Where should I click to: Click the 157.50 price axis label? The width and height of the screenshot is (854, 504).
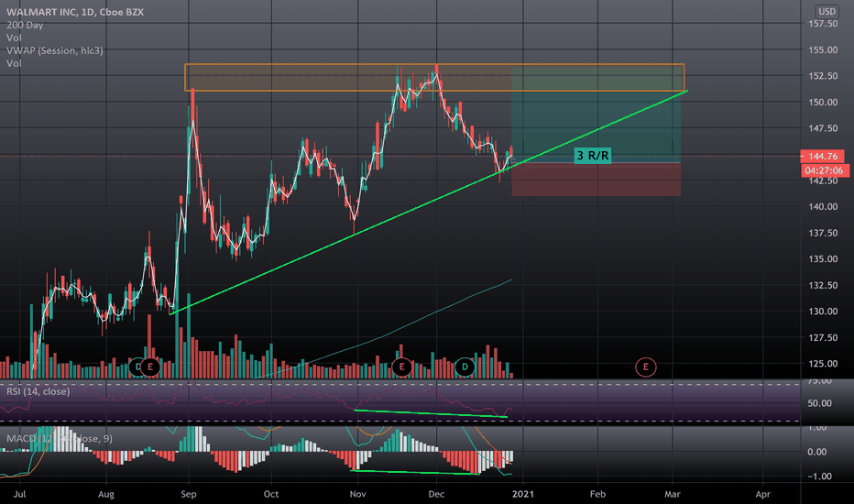click(x=823, y=24)
